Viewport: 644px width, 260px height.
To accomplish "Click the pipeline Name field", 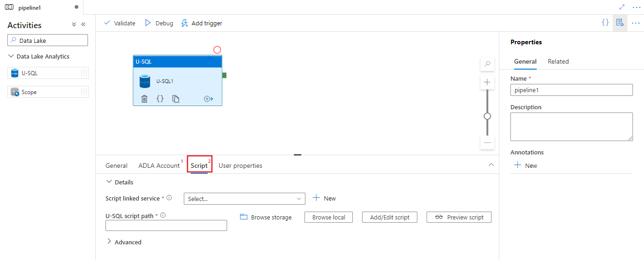I will click(572, 90).
